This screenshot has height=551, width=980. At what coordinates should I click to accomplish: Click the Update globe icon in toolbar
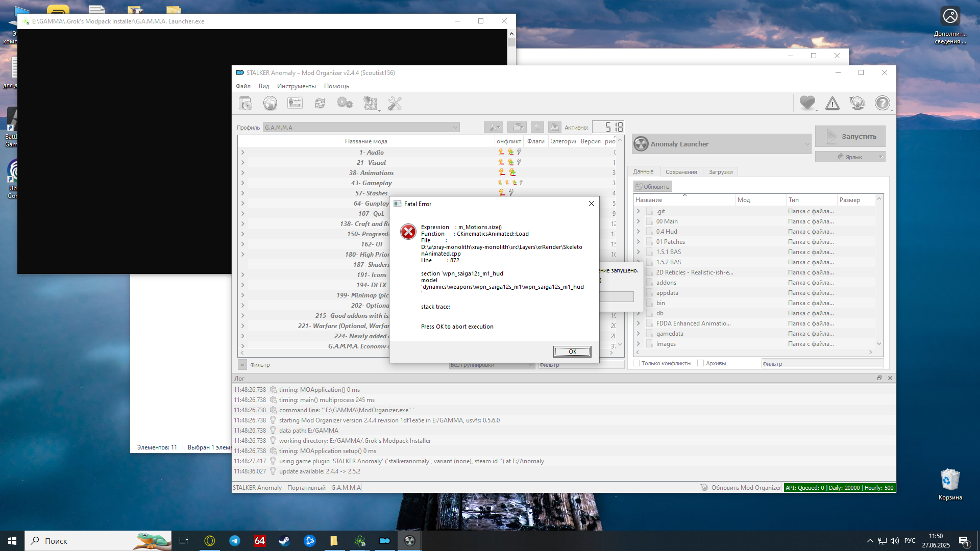pyautogui.click(x=857, y=104)
